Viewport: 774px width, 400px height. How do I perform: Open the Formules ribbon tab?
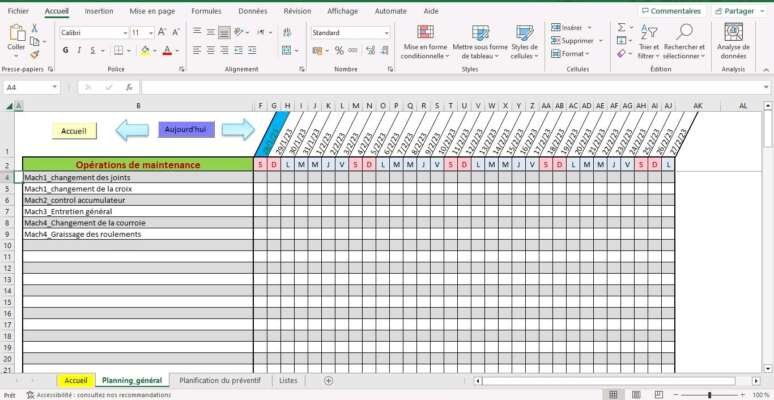pyautogui.click(x=206, y=11)
